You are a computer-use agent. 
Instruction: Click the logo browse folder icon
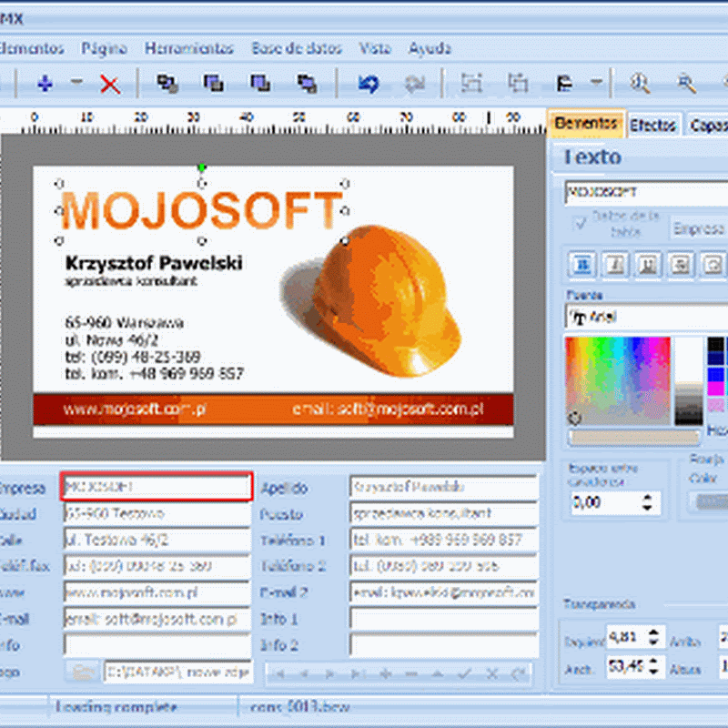click(x=82, y=672)
